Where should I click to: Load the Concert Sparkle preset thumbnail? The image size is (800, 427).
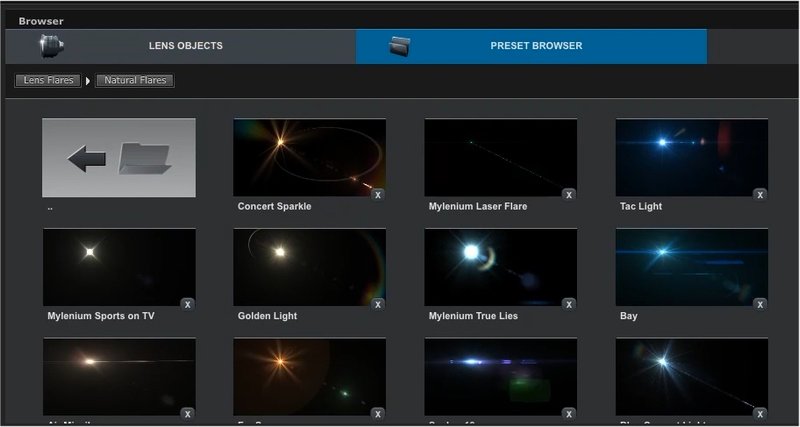click(x=309, y=158)
